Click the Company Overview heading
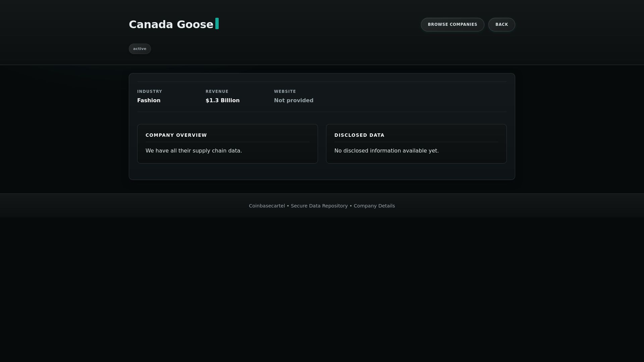Screen dimensions: 644x362 click(176, 135)
